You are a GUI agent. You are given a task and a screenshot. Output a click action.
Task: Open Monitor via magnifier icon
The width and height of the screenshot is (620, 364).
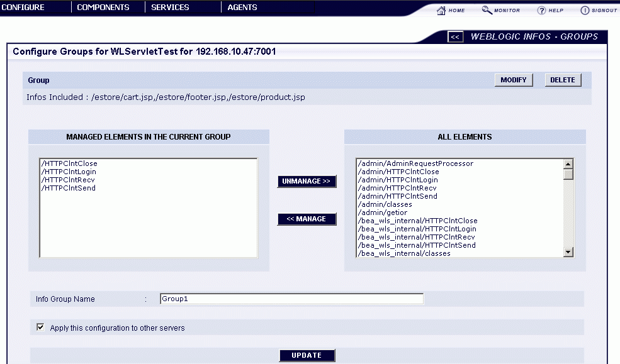pos(487,10)
